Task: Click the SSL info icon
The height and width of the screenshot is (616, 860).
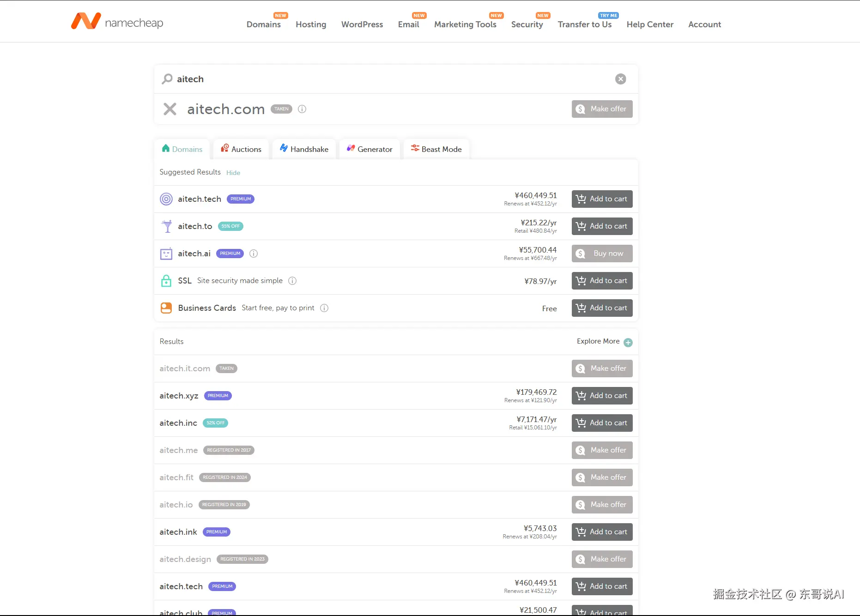Action: click(x=292, y=281)
